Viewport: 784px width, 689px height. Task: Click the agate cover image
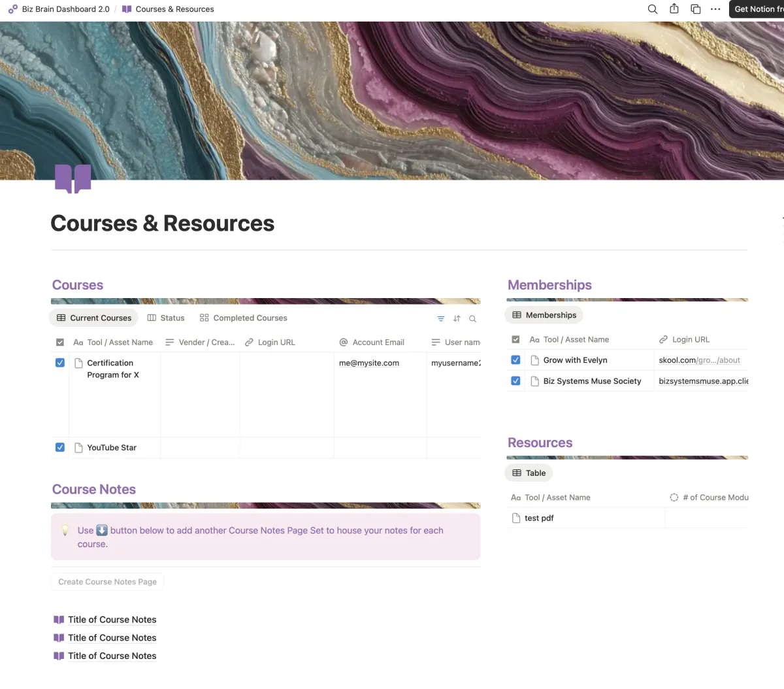click(x=392, y=100)
